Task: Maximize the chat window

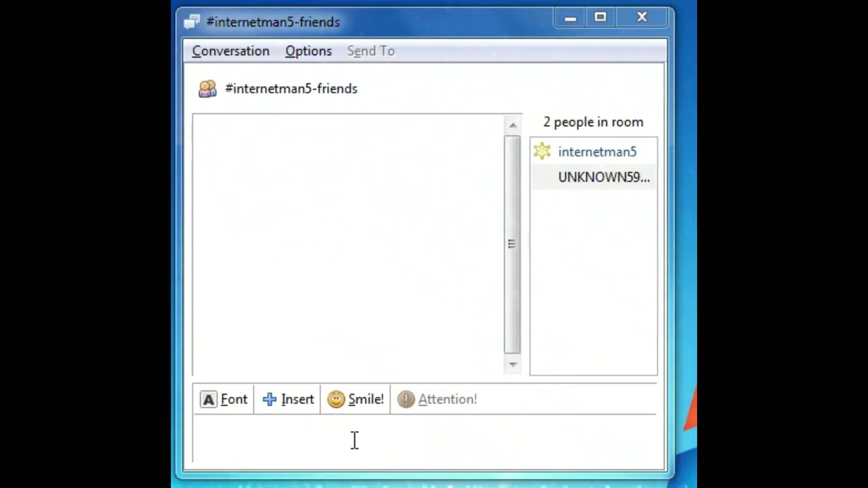Action: click(x=600, y=18)
